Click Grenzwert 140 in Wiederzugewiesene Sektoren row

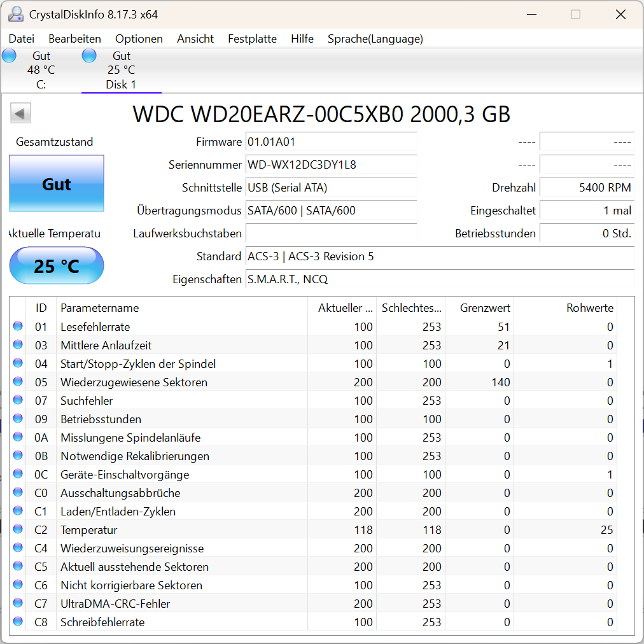pyautogui.click(x=501, y=382)
